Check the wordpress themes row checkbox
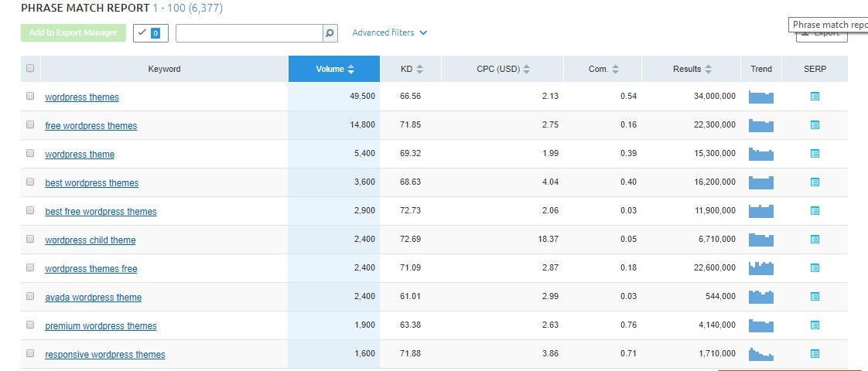 coord(30,96)
